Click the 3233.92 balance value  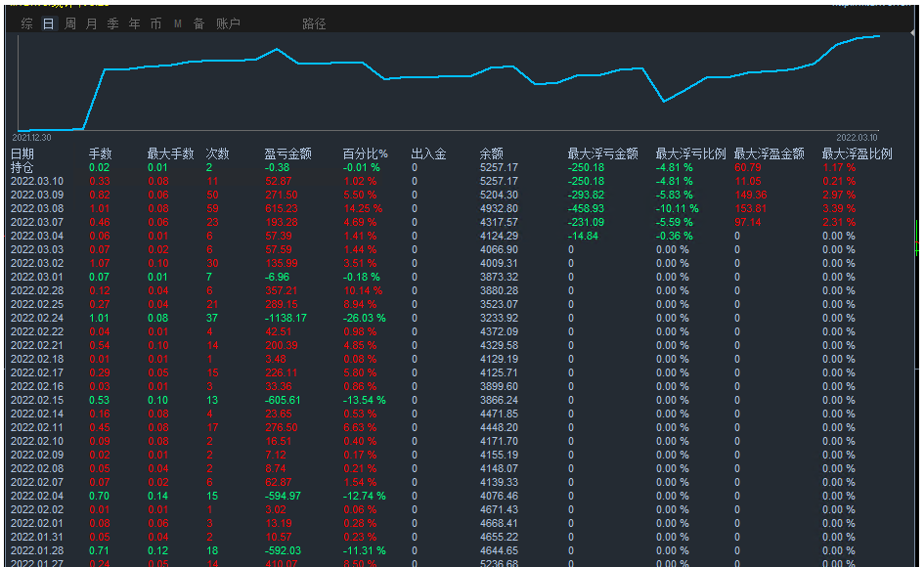pyautogui.click(x=499, y=318)
